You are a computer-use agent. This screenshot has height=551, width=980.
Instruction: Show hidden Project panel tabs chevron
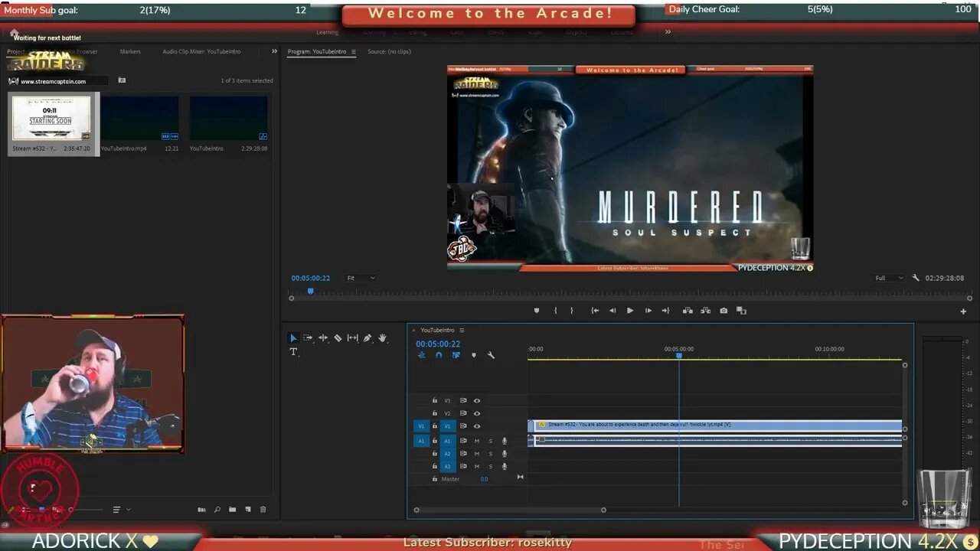pos(274,51)
